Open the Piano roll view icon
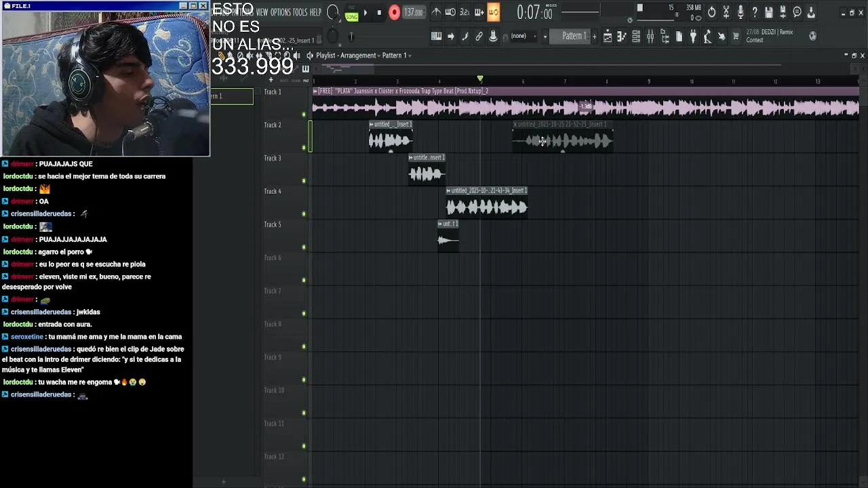Screen dimensions: 868x488 click(x=622, y=37)
